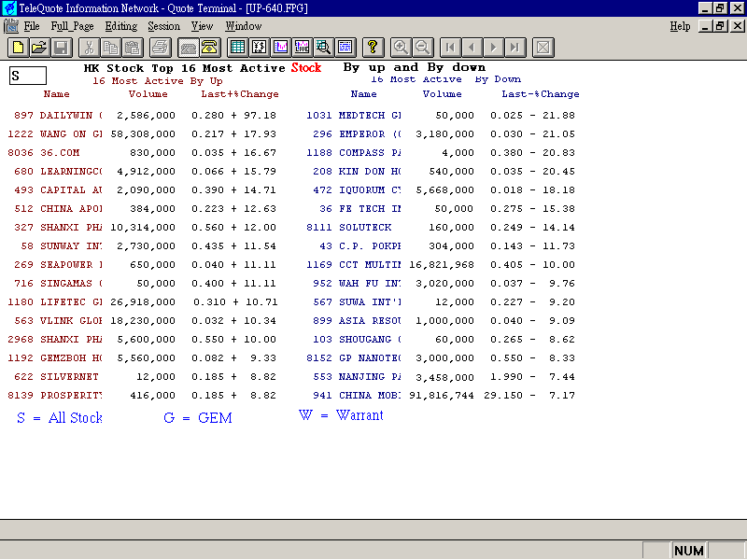The height and width of the screenshot is (560, 747).
Task: Select the 'W = Warrant' option
Action: click(341, 415)
